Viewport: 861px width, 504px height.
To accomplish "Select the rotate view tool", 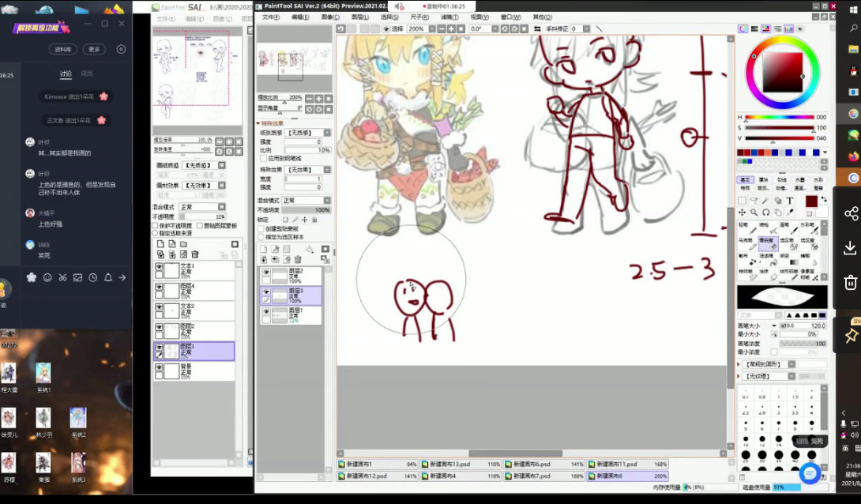I will [766, 213].
